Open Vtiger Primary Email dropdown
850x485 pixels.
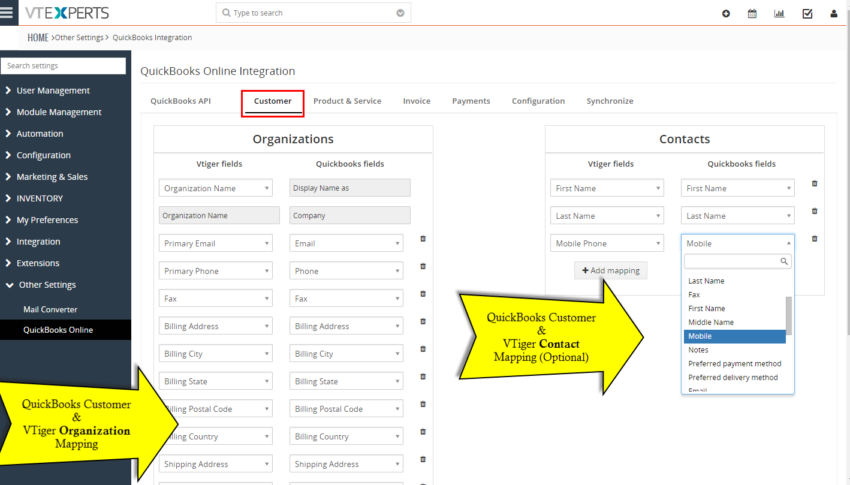click(215, 243)
